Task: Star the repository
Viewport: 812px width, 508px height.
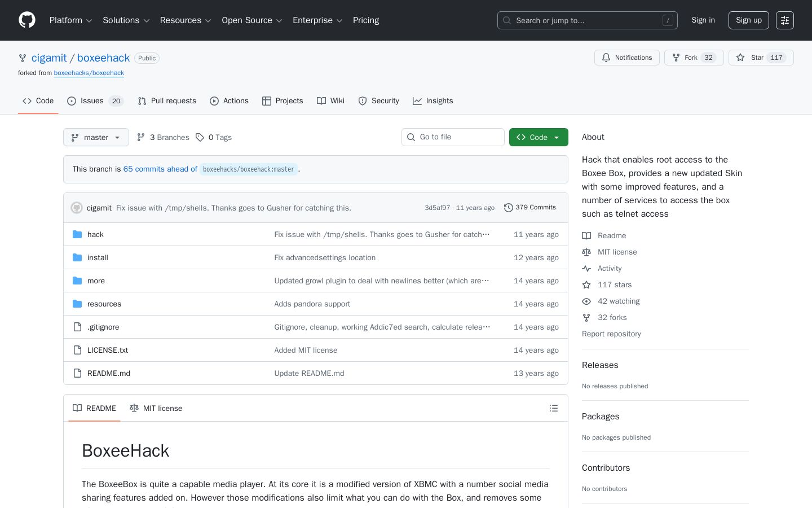Action: [761, 58]
